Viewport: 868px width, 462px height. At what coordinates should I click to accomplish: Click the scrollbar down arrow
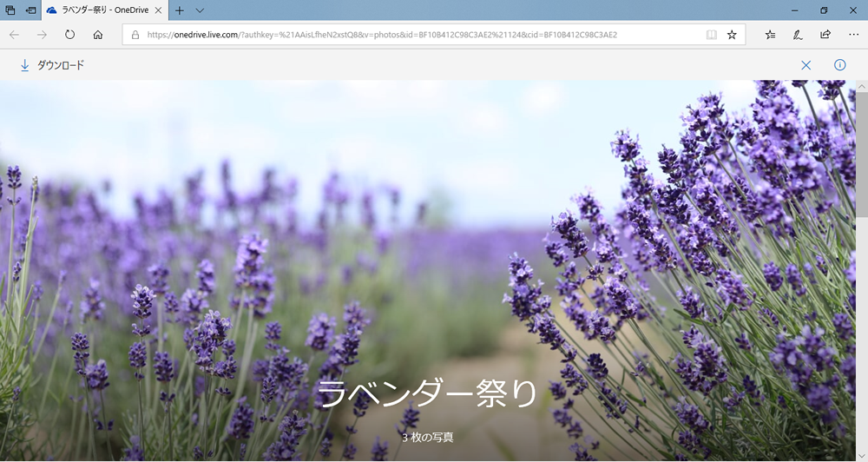[862, 457]
